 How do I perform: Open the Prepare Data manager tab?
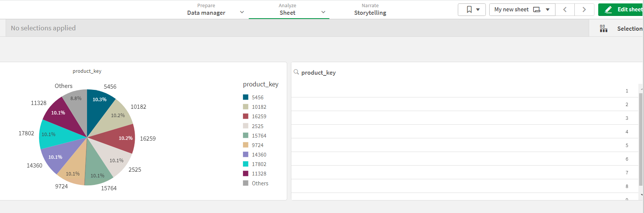click(206, 9)
